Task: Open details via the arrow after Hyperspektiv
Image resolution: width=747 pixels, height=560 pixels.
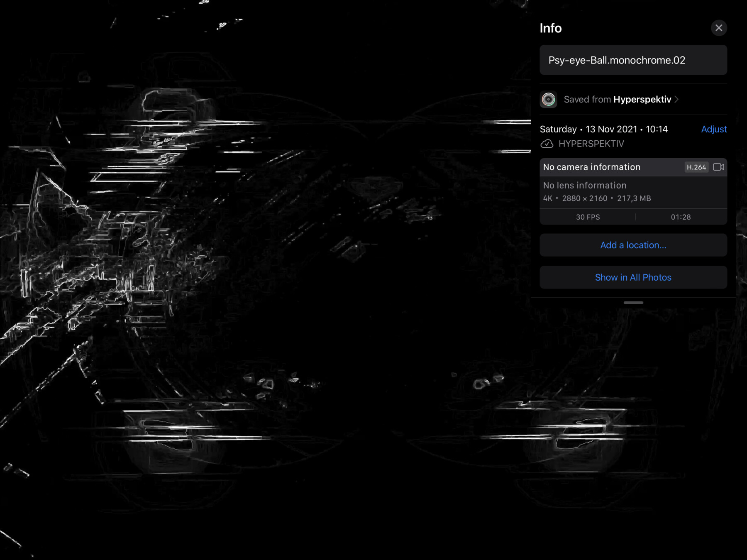Action: tap(676, 100)
